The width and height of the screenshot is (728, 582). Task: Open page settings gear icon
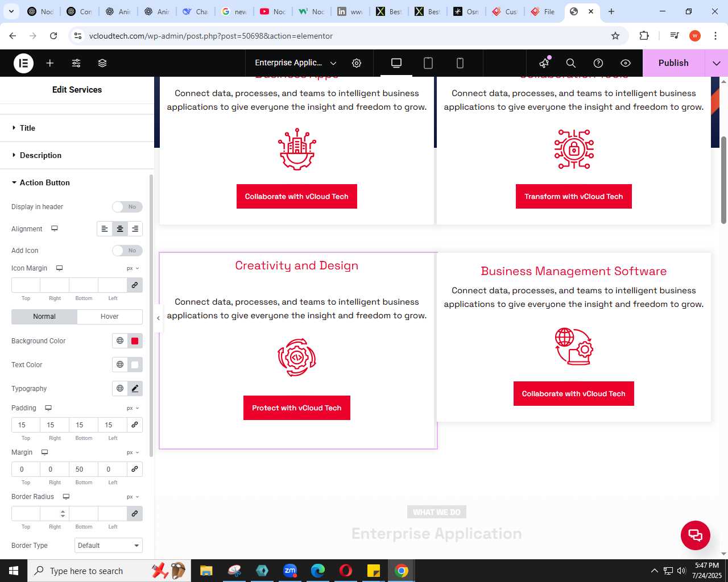357,63
